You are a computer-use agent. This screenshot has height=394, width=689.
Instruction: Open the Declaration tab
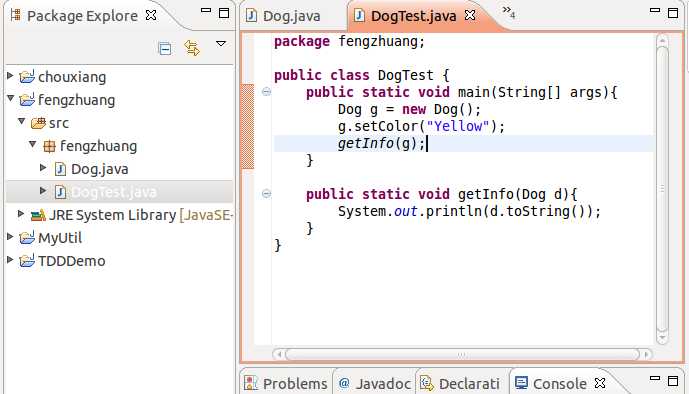[x=460, y=383]
